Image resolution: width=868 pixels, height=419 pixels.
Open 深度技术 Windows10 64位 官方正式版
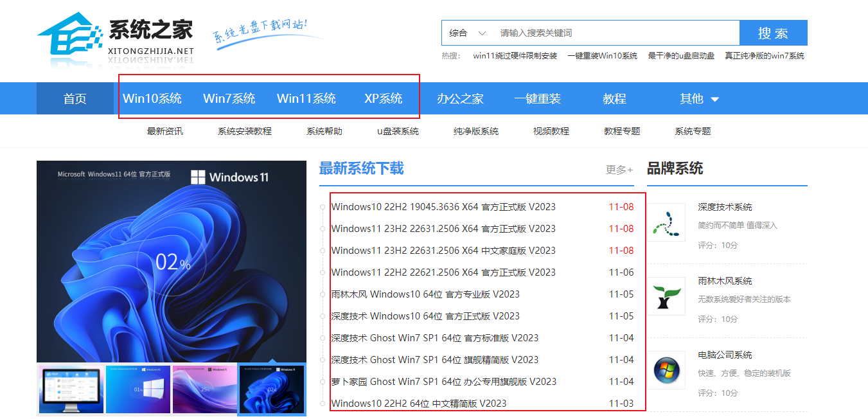[425, 316]
